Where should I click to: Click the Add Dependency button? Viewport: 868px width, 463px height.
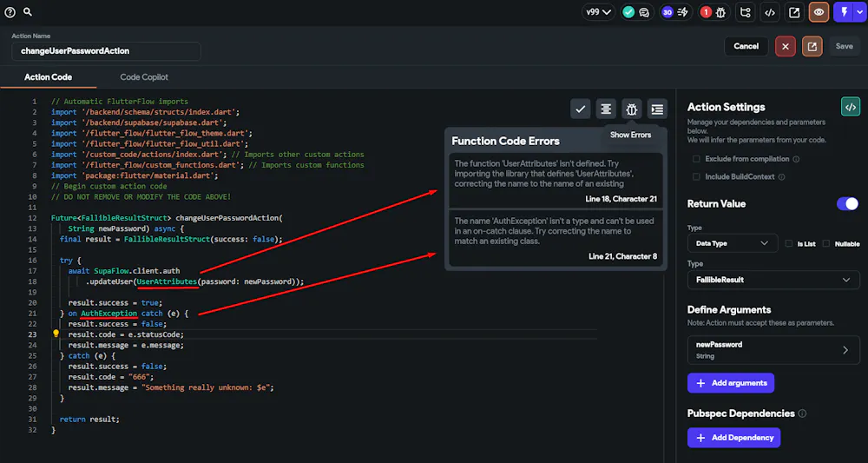pos(733,438)
